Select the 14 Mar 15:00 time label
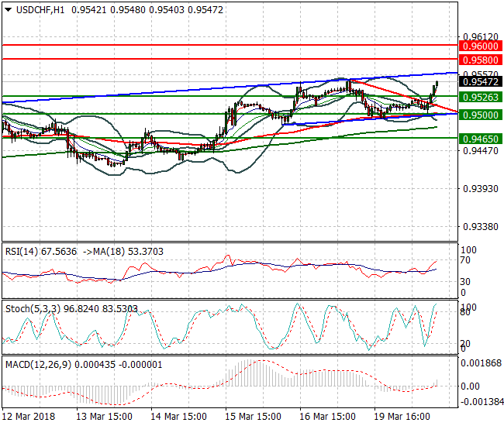This screenshot has height=426, width=504. [178, 417]
